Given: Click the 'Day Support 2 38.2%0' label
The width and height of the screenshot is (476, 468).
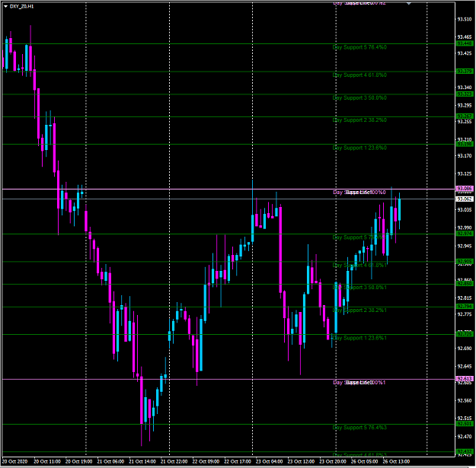Looking at the screenshot, I should coord(359,120).
